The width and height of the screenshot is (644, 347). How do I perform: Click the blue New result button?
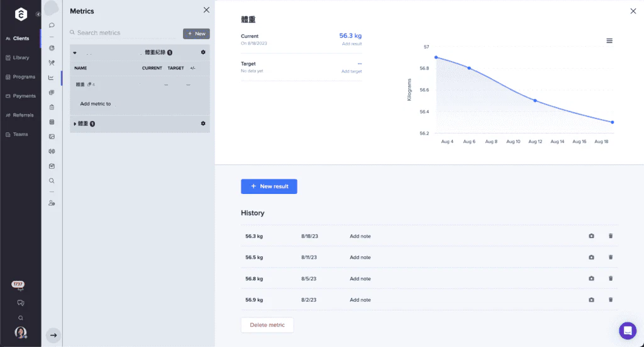[269, 186]
